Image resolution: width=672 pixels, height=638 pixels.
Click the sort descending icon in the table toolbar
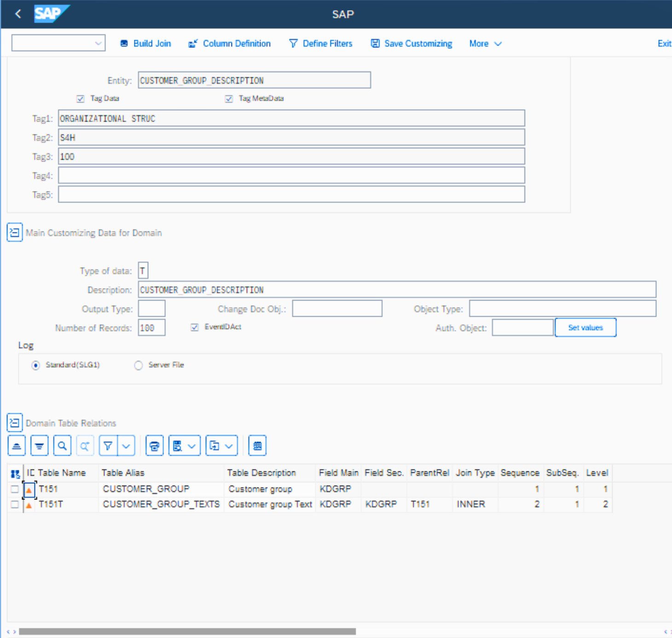point(40,446)
